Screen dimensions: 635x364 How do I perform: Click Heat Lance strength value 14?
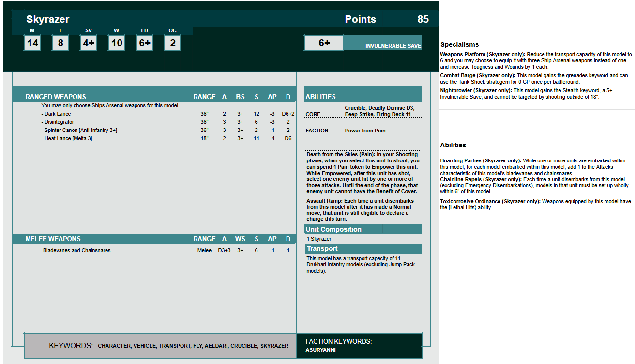[x=256, y=138]
